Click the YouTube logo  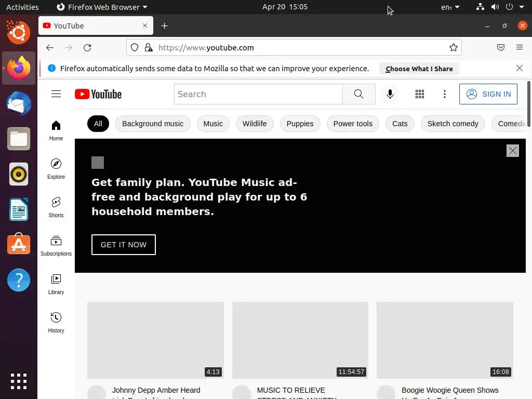tap(98, 94)
